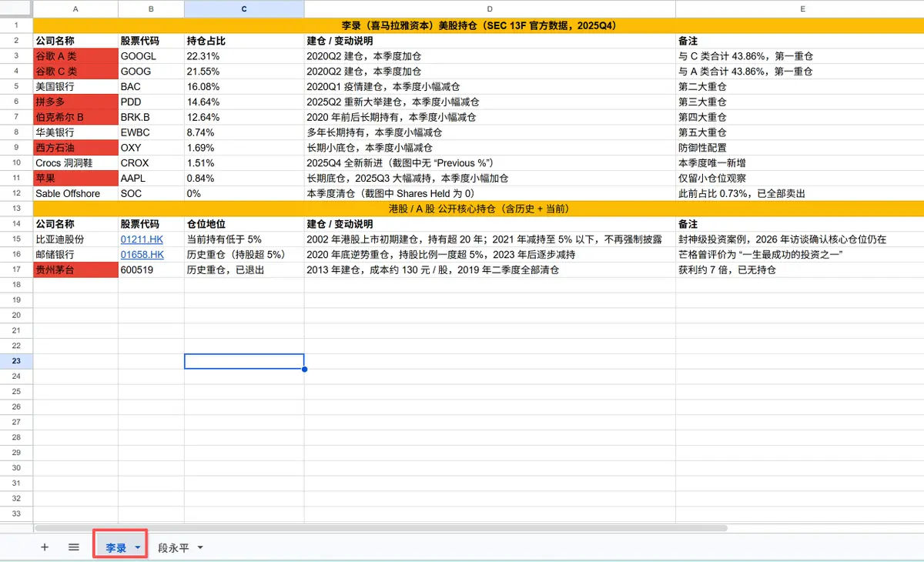Click ticker cell 600519
This screenshot has height=562, width=924.
[151, 269]
